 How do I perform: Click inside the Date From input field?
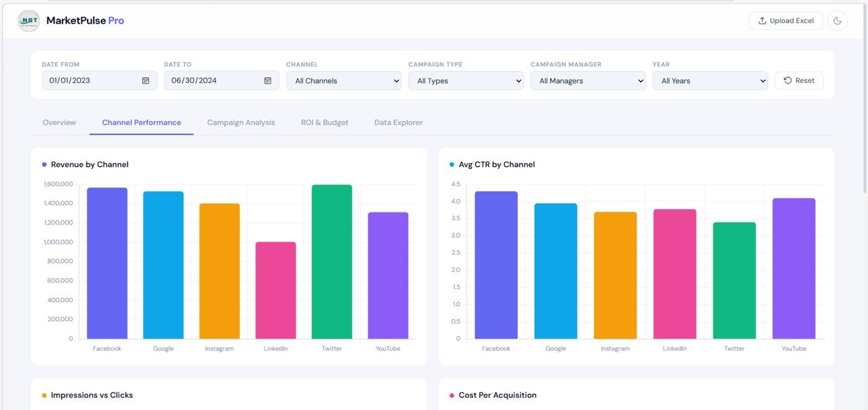click(x=88, y=80)
